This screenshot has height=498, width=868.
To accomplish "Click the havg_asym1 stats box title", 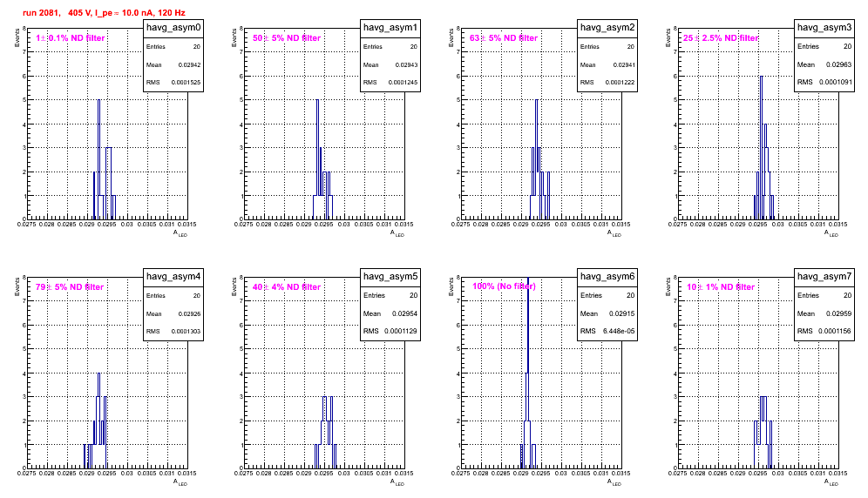I will (x=390, y=28).
